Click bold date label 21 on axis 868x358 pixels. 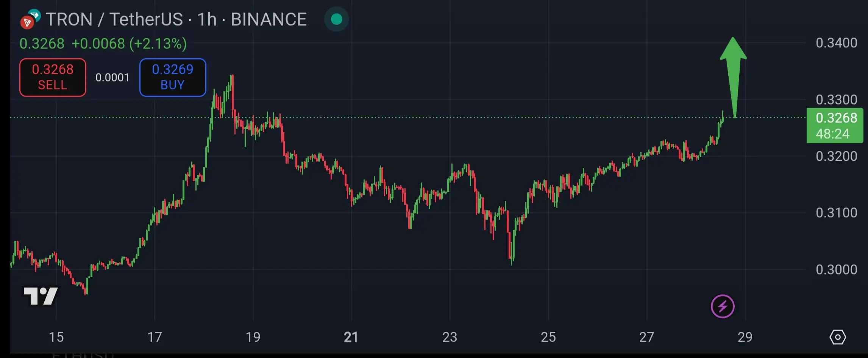(351, 337)
